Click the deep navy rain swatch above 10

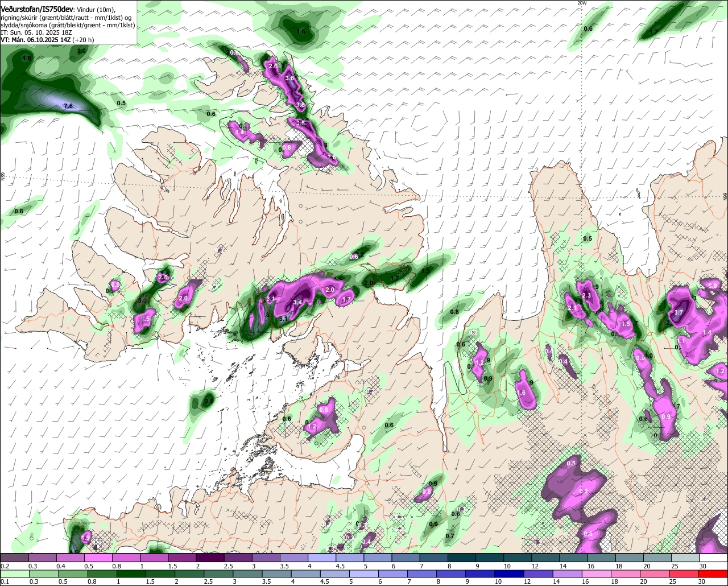tap(508, 574)
